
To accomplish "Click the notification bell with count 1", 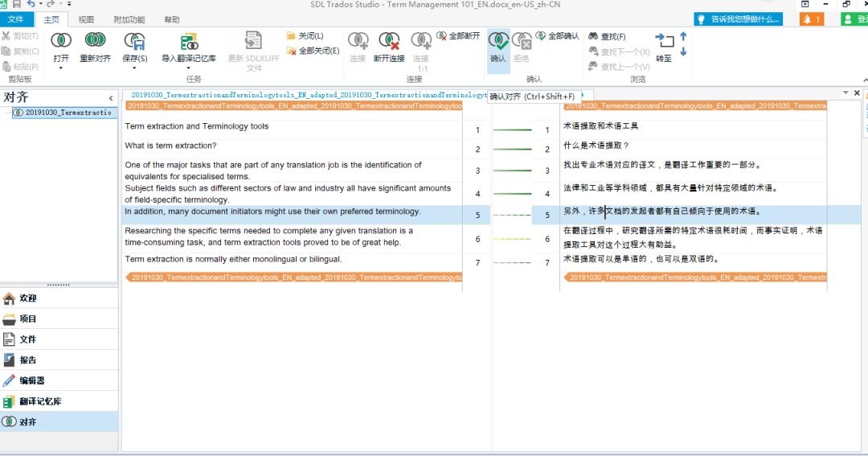I will click(812, 19).
